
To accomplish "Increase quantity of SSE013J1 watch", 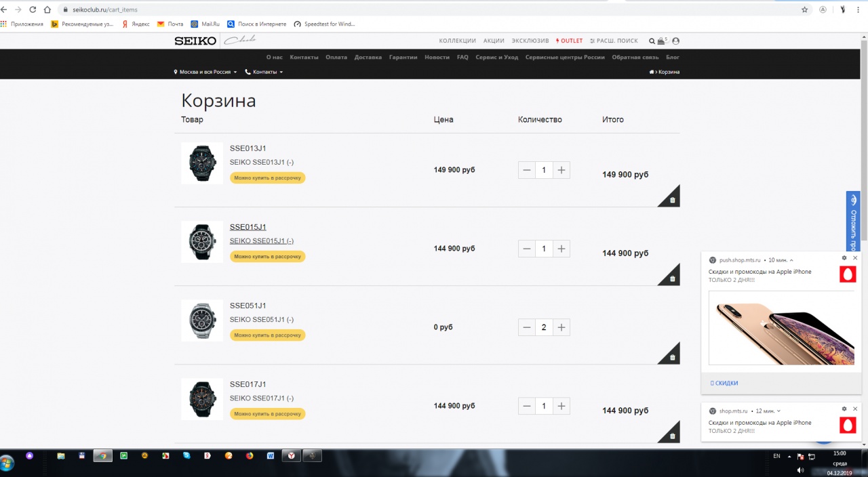I will (561, 170).
